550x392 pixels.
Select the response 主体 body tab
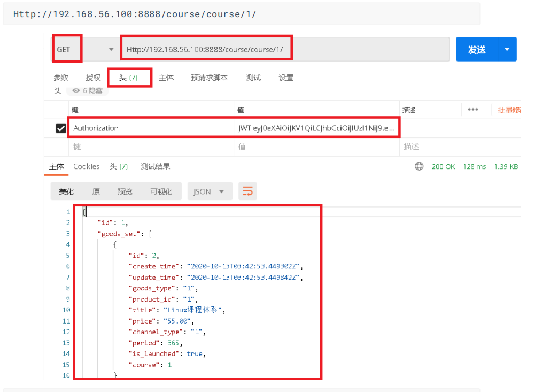point(57,166)
